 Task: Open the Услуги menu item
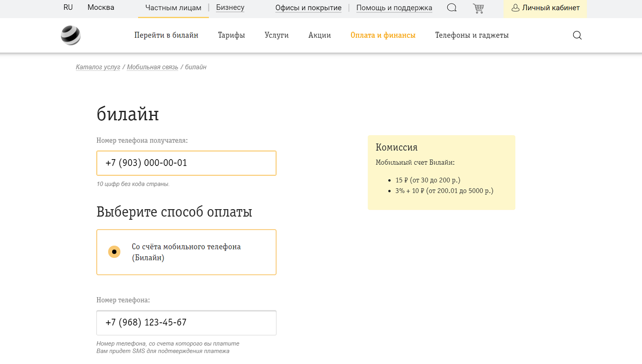[276, 35]
